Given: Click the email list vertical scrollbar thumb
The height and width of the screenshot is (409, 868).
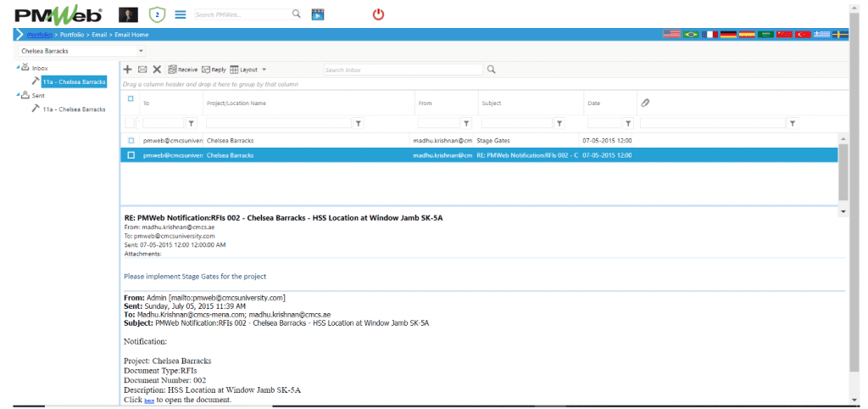Looking at the screenshot, I should click(843, 171).
